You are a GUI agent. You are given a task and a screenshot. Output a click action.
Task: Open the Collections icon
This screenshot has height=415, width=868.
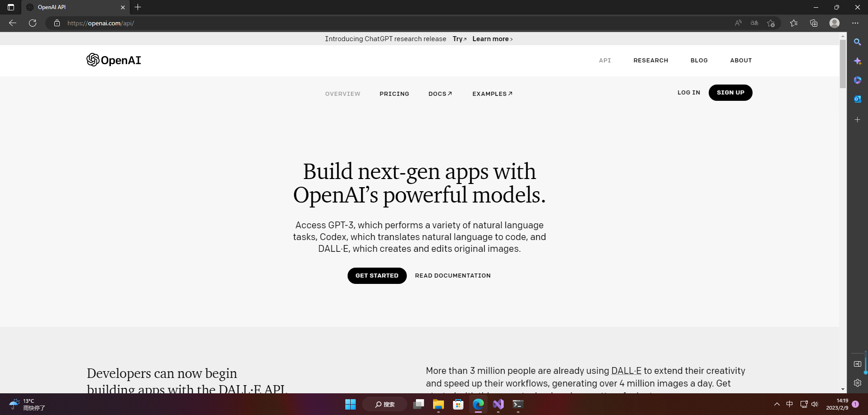pyautogui.click(x=814, y=23)
